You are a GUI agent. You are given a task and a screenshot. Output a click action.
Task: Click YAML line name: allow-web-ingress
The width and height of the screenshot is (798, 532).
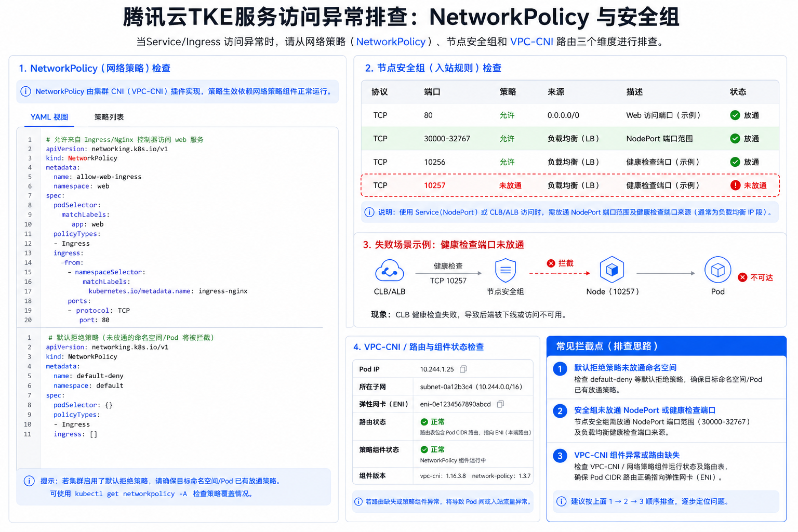point(97,177)
